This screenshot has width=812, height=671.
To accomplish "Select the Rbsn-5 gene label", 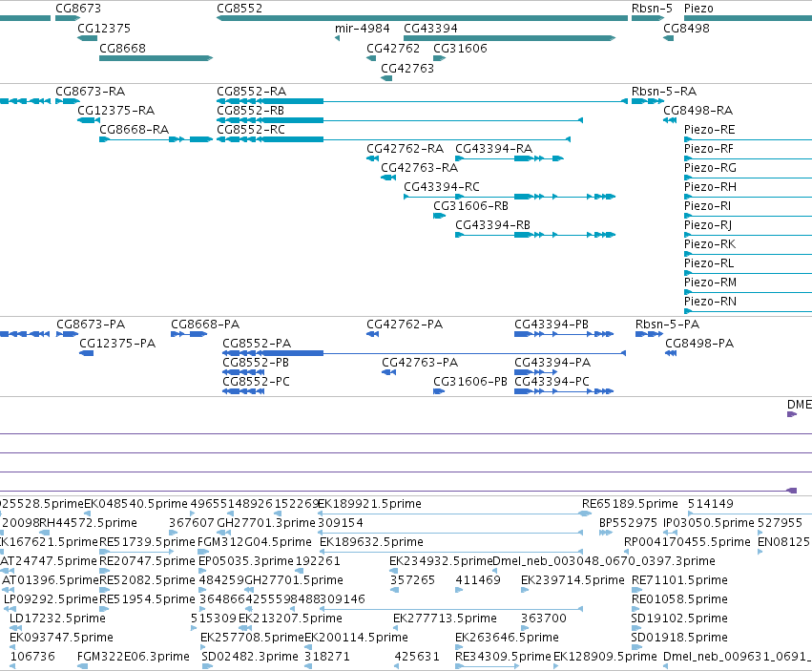I will point(652,9).
